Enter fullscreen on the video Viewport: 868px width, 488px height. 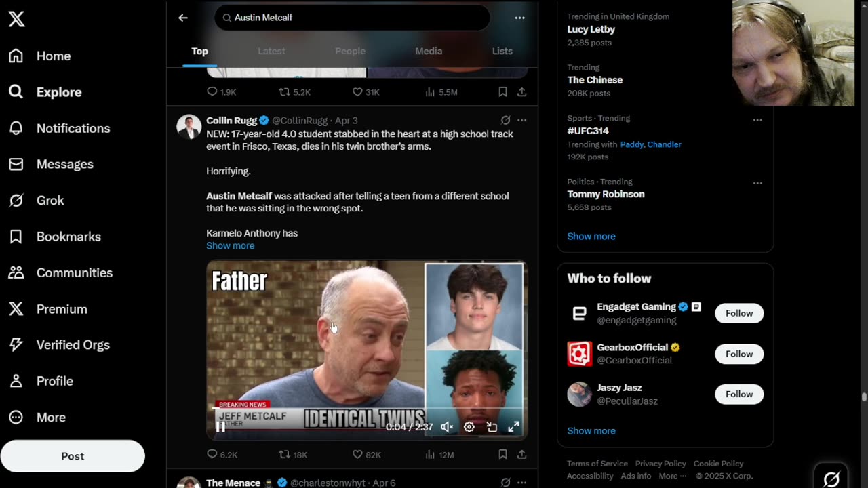(x=514, y=426)
